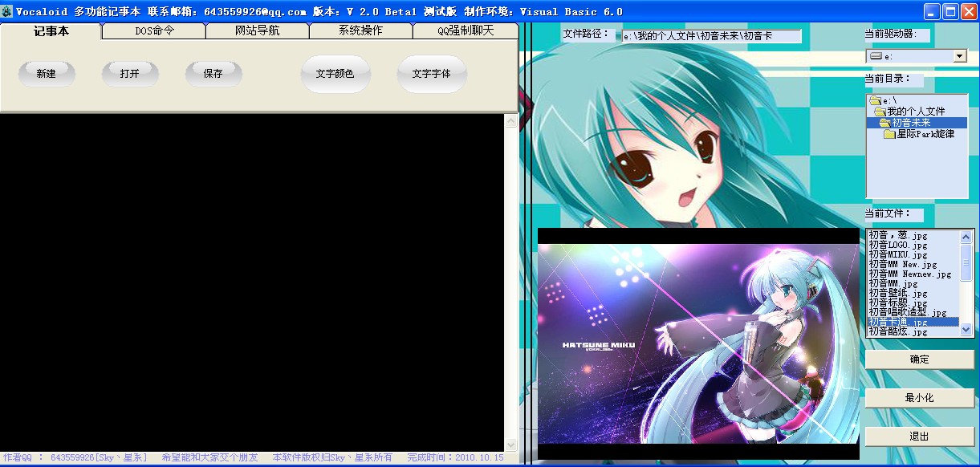Confirm with the 确定 button

click(x=920, y=359)
